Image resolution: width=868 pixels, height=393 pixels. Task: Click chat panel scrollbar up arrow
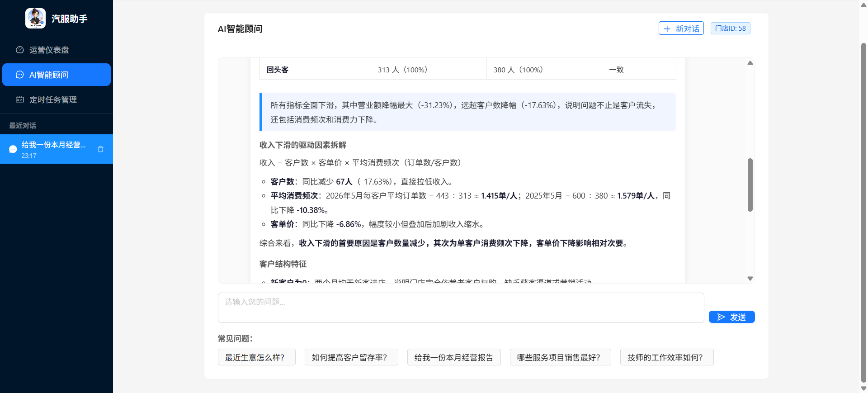pos(750,63)
